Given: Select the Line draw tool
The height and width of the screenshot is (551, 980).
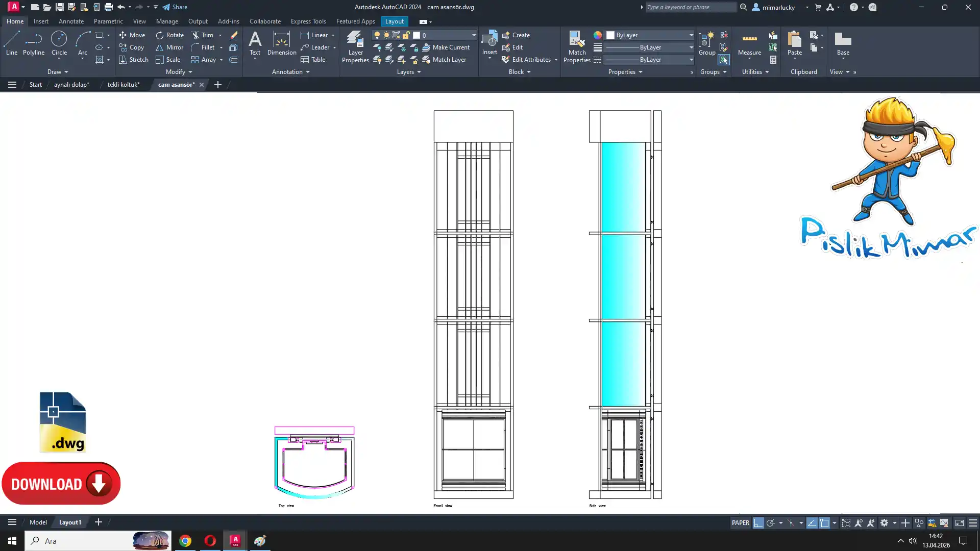Looking at the screenshot, I should 11,43.
